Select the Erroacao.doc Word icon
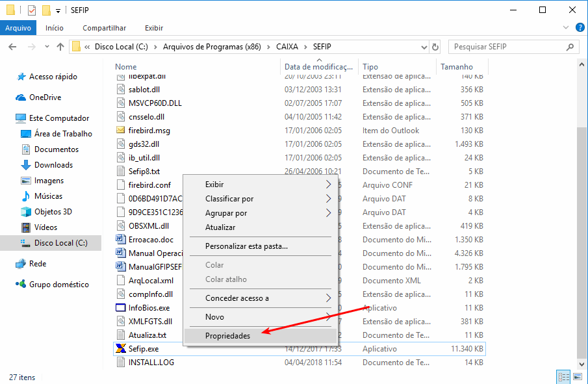 point(120,239)
